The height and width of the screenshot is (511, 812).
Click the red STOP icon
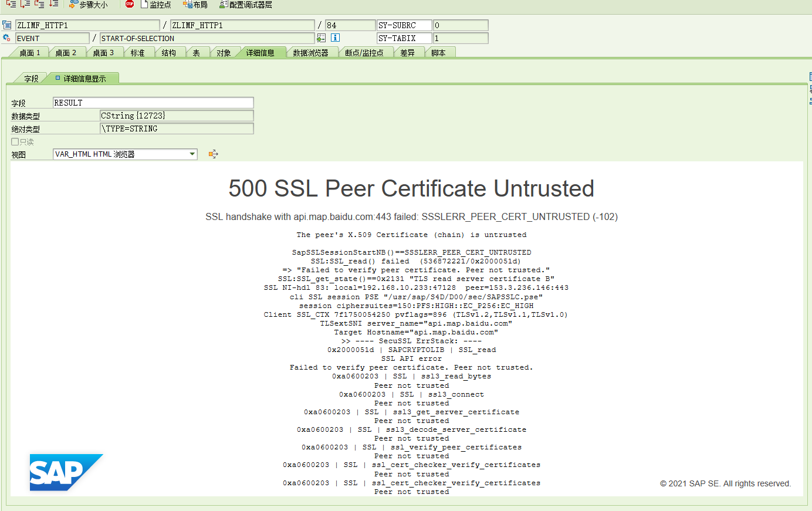point(130,4)
